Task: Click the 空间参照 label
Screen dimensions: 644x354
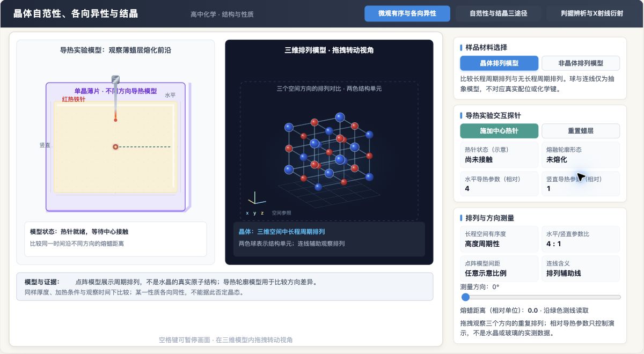Action: click(x=281, y=213)
